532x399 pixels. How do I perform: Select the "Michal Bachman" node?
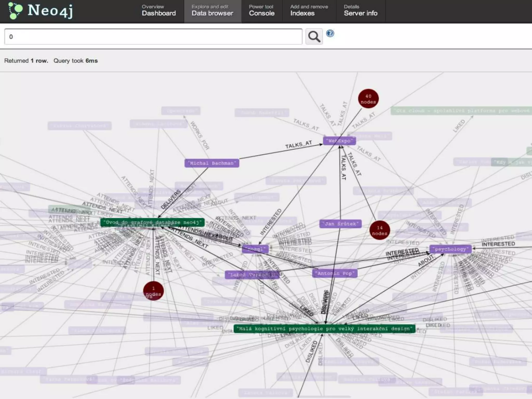[212, 163]
